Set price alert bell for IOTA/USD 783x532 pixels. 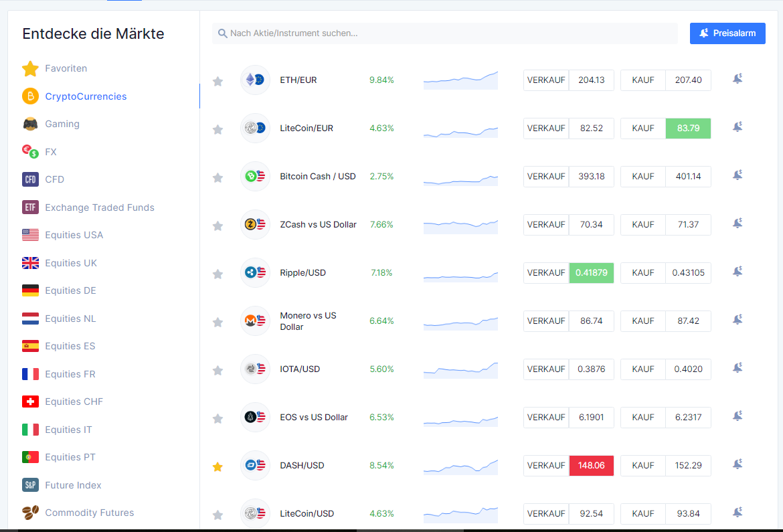point(737,367)
